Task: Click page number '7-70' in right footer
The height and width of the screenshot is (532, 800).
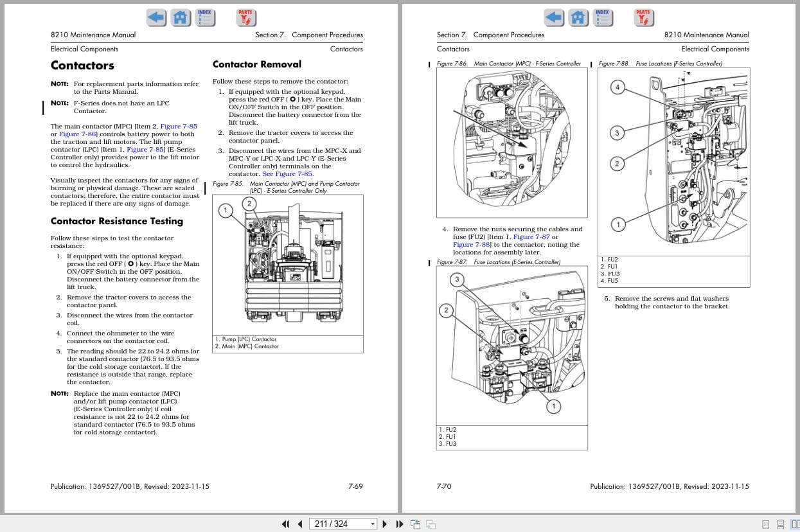Action: [444, 486]
